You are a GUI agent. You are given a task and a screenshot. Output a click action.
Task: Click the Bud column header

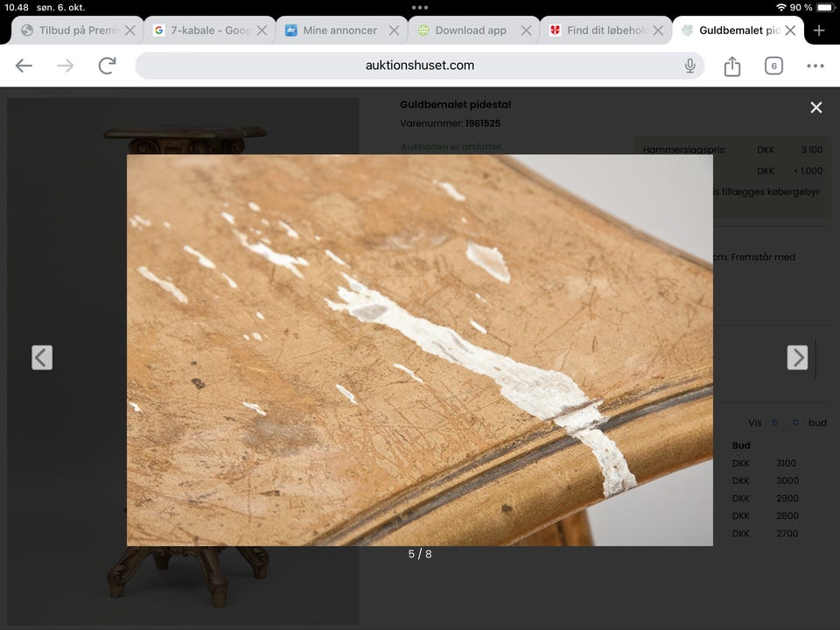click(741, 445)
